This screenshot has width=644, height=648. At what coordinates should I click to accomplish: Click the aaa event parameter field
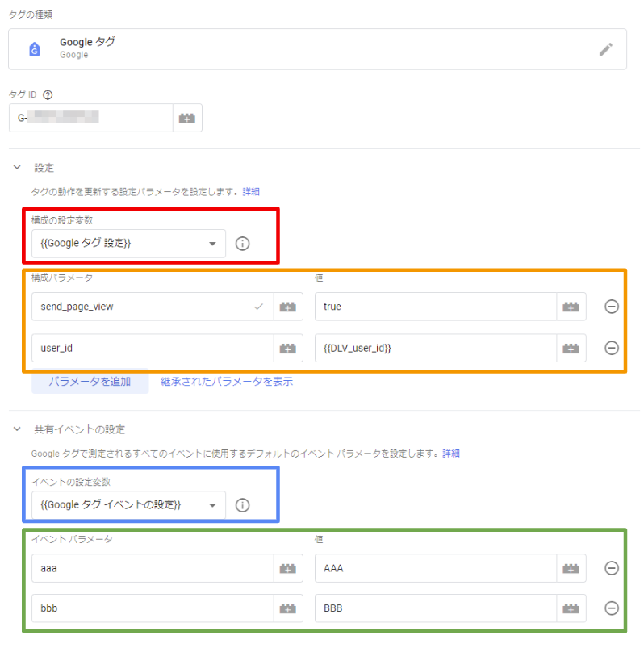pos(153,568)
